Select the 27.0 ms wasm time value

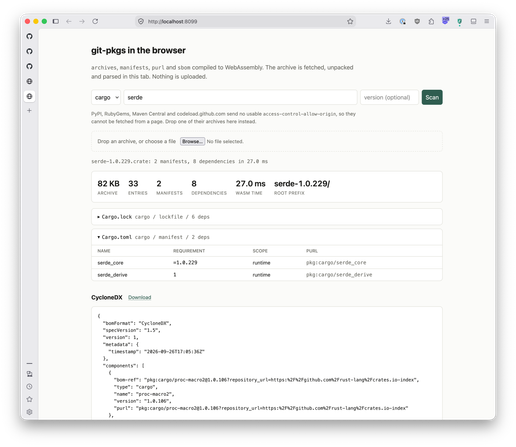(x=250, y=184)
